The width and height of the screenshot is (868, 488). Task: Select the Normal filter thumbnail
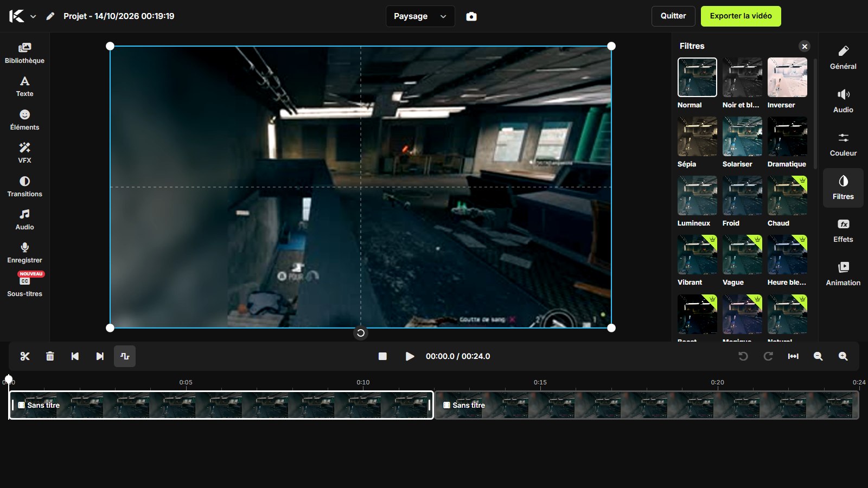point(697,78)
